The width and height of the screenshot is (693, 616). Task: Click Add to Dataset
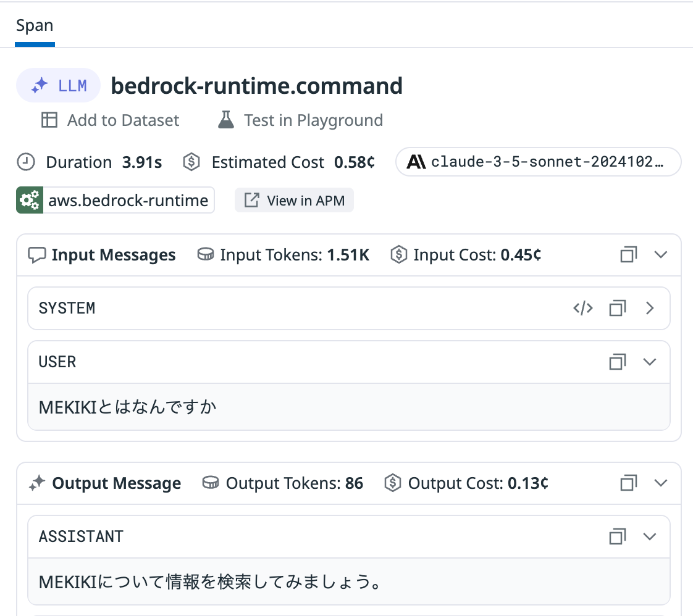coord(110,120)
